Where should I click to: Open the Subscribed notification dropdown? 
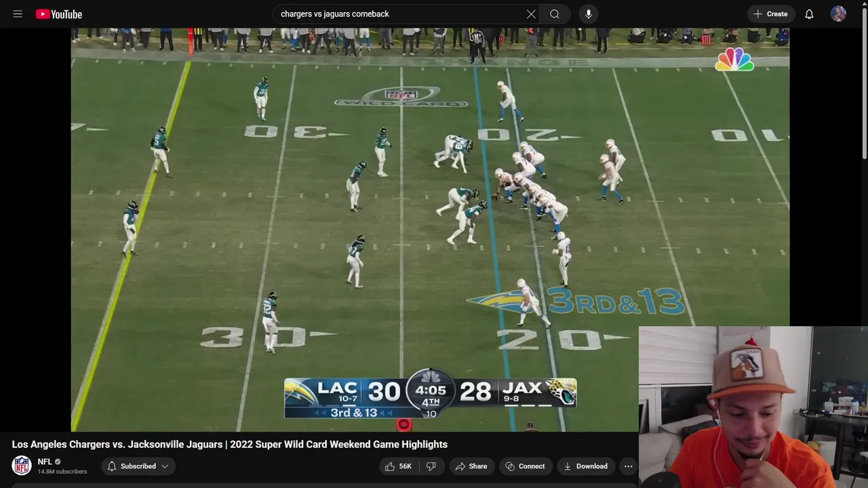[x=138, y=466]
